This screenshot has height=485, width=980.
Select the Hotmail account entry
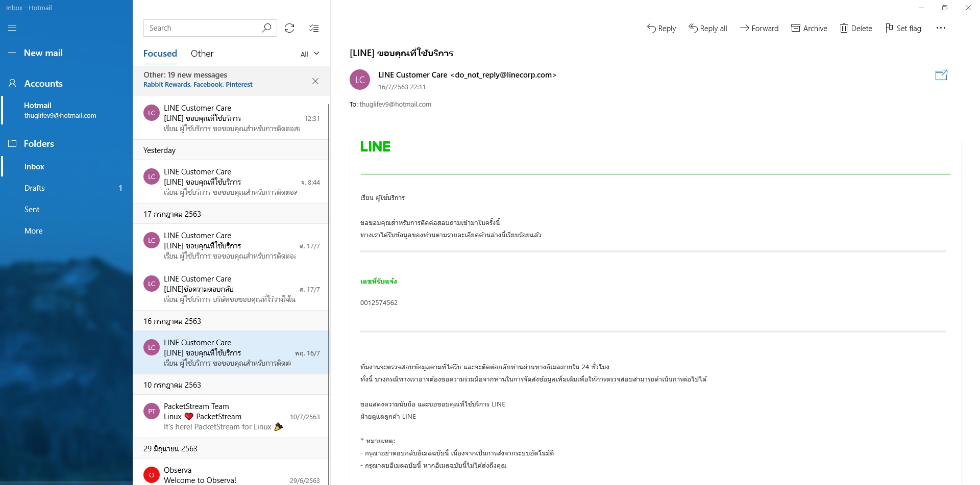[x=66, y=110]
